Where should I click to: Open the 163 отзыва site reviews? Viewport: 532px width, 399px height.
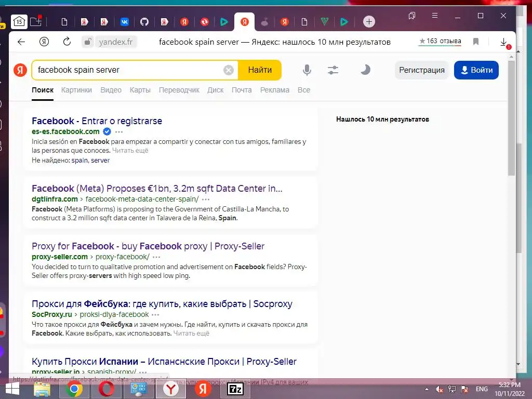440,41
